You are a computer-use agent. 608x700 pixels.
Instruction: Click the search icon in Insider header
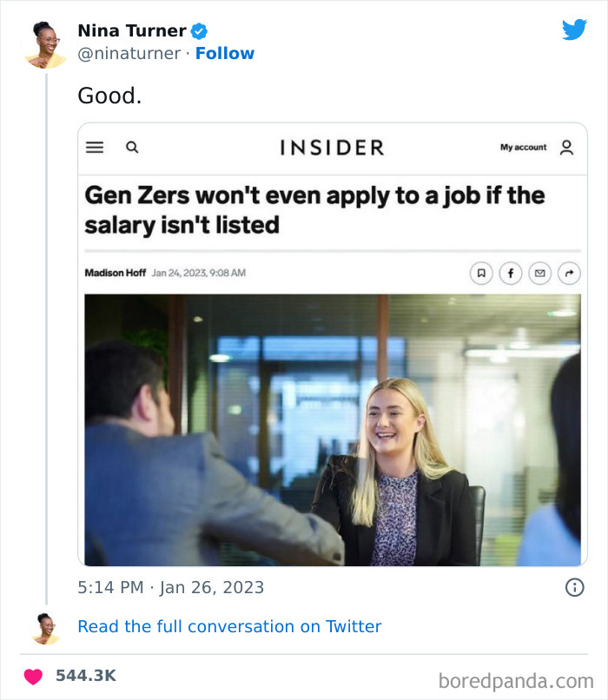pyautogui.click(x=131, y=148)
